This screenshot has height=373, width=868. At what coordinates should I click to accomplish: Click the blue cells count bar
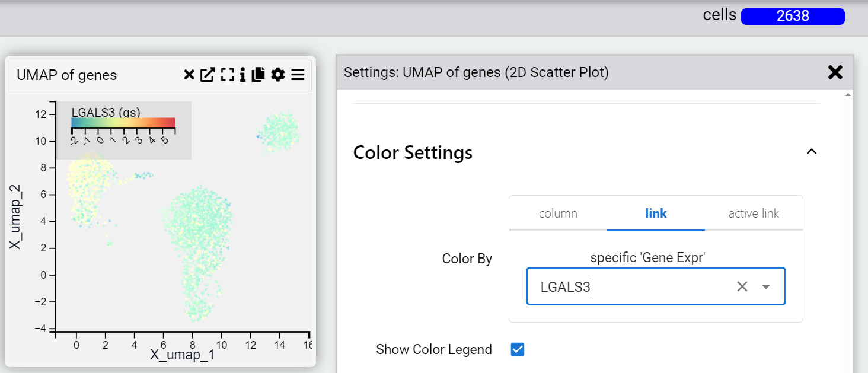click(793, 16)
